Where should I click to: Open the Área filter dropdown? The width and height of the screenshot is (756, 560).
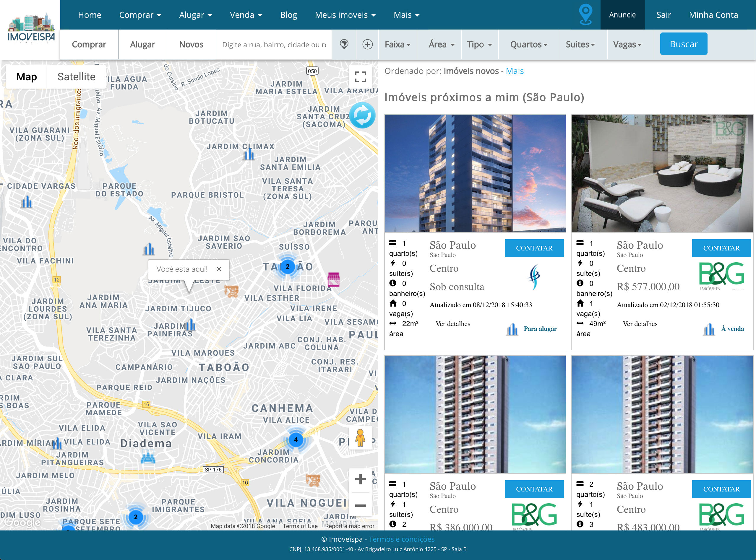(x=442, y=44)
